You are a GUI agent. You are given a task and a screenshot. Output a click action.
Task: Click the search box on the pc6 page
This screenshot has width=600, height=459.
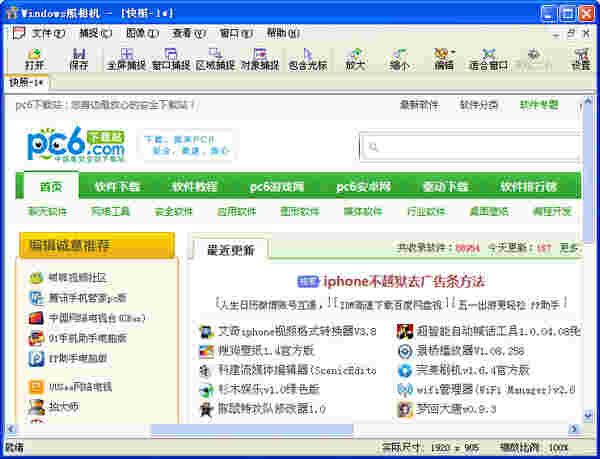pos(470,147)
